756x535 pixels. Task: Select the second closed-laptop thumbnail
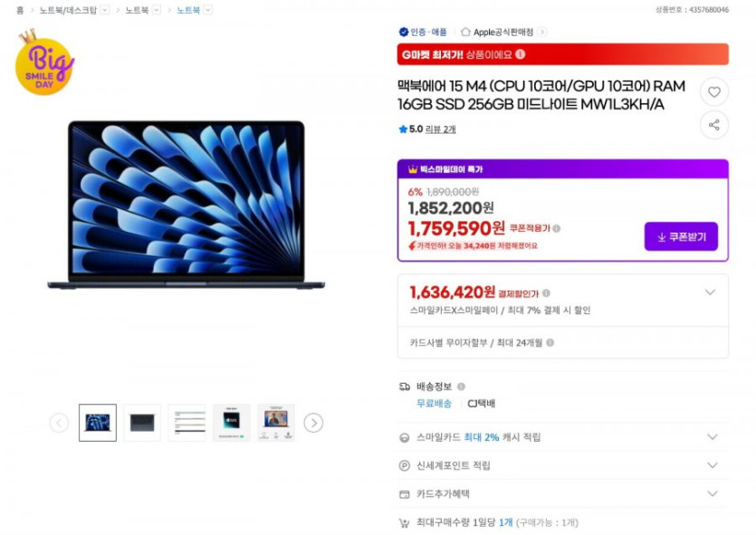click(142, 423)
